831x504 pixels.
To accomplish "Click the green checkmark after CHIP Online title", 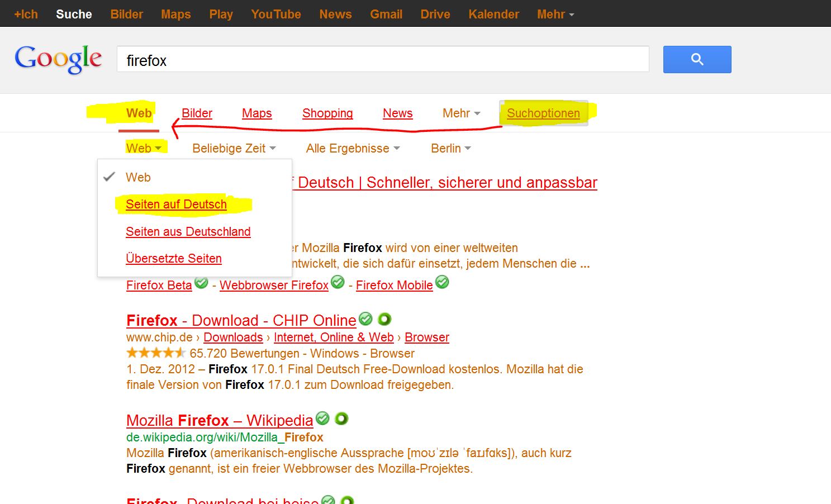I will pyautogui.click(x=365, y=318).
